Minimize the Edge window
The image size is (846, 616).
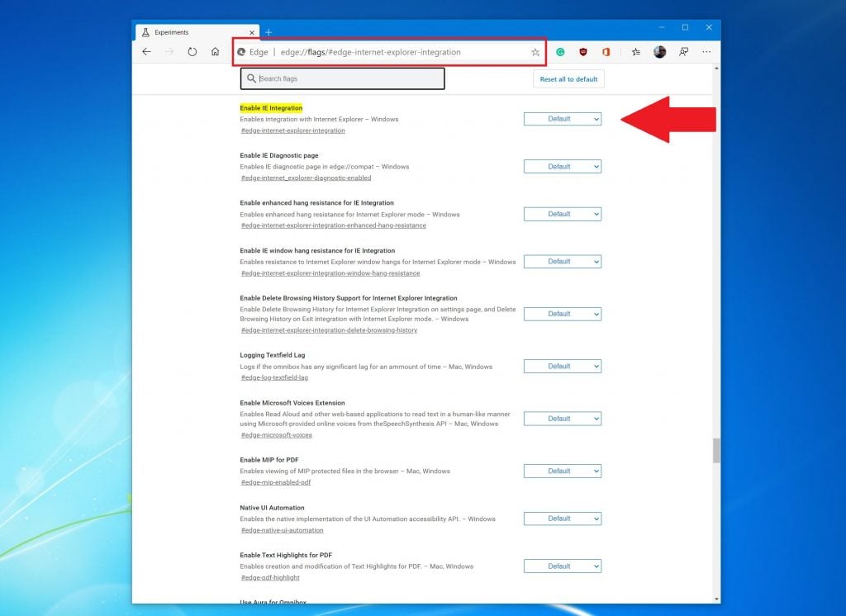coord(662,27)
